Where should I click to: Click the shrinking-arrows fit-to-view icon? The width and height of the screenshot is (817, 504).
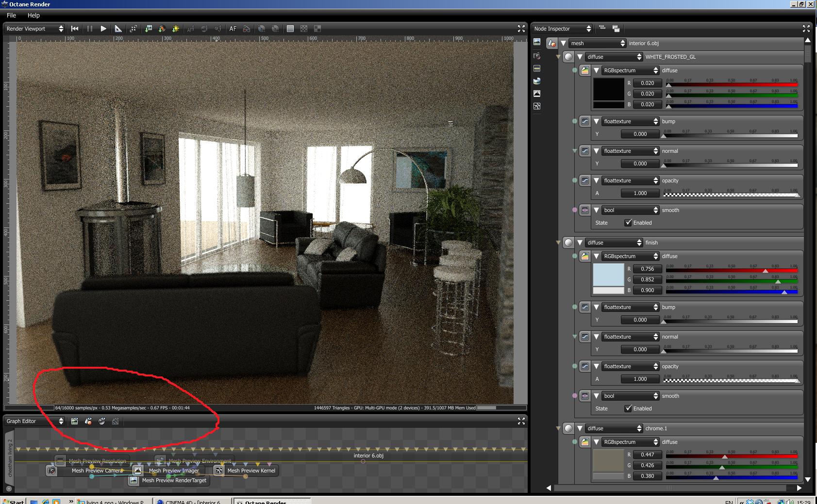[133, 29]
